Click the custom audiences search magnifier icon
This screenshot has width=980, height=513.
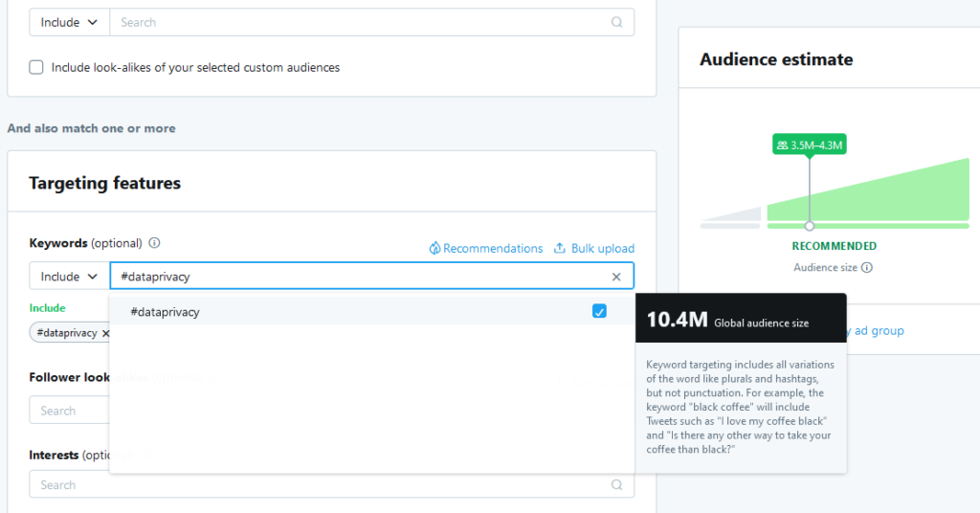(x=616, y=23)
